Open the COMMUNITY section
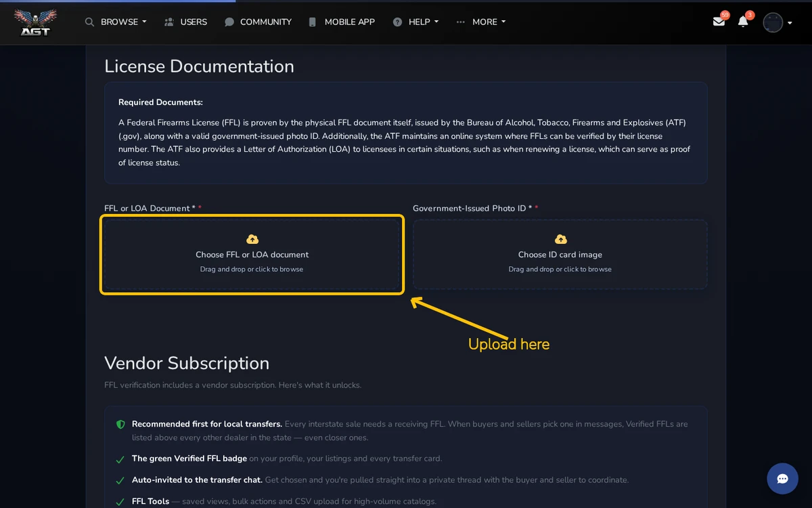812x508 pixels. 266,22
